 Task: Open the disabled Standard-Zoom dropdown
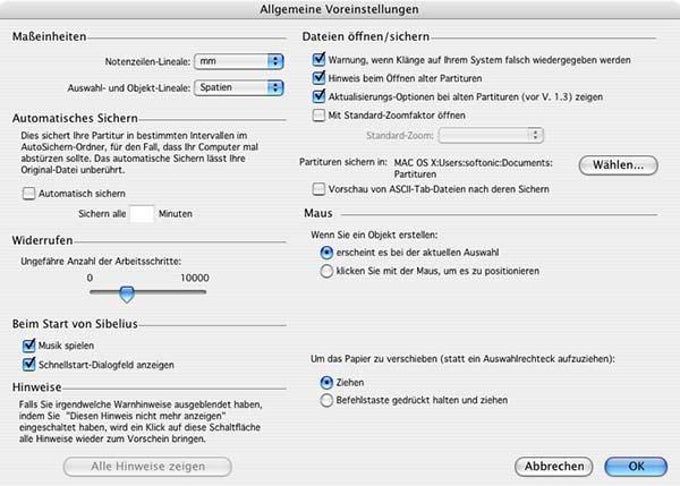pos(491,135)
